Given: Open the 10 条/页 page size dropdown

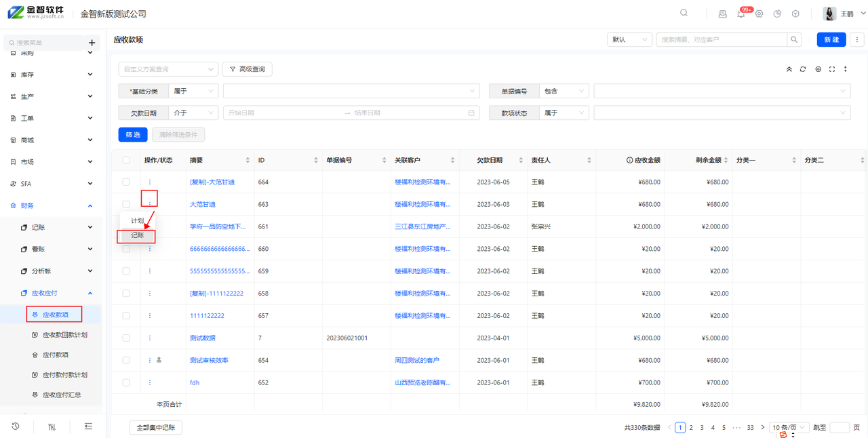Looking at the screenshot, I should [790, 427].
